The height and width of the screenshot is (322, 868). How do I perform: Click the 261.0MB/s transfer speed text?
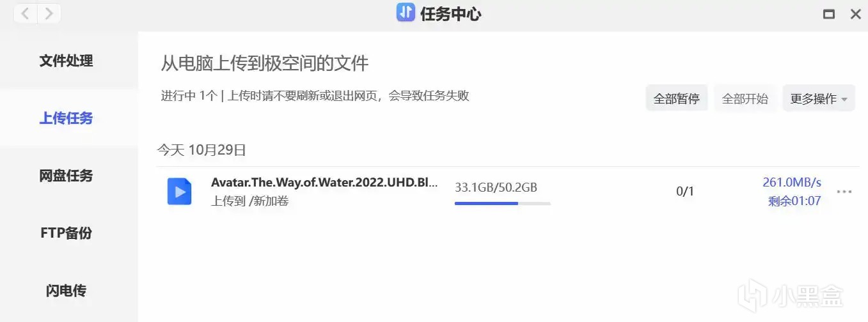click(792, 183)
